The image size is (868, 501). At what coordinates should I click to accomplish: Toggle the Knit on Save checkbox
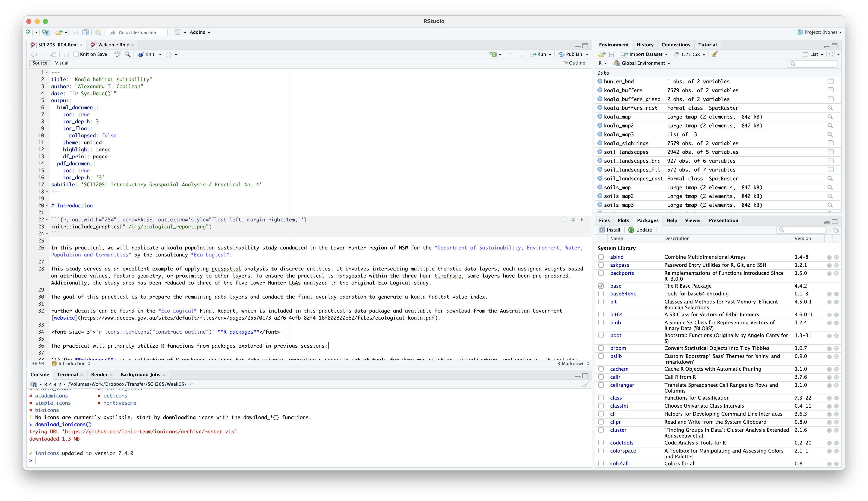pos(76,54)
